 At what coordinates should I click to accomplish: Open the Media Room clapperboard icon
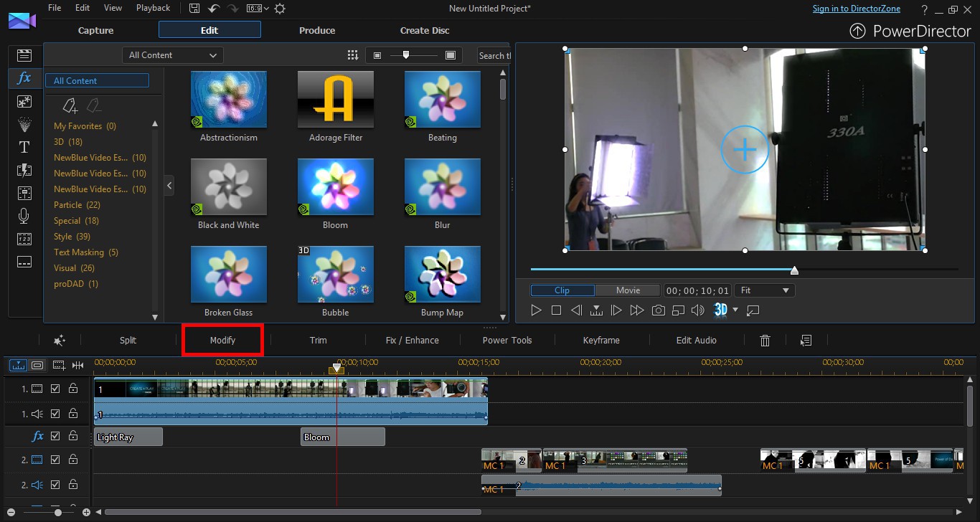[24, 55]
